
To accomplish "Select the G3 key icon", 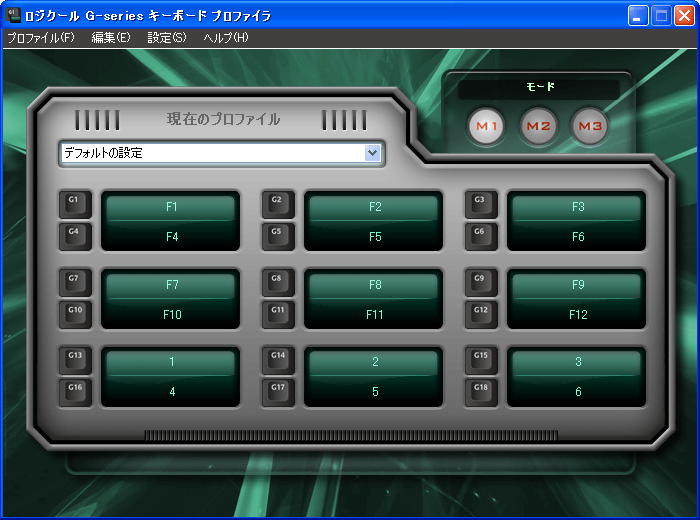I will coord(481,204).
